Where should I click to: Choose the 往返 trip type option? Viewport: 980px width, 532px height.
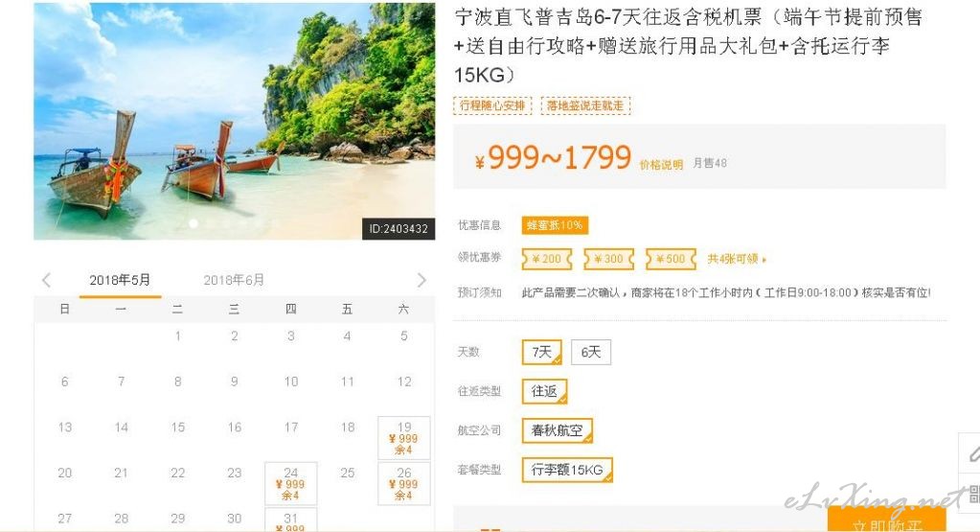tap(544, 391)
